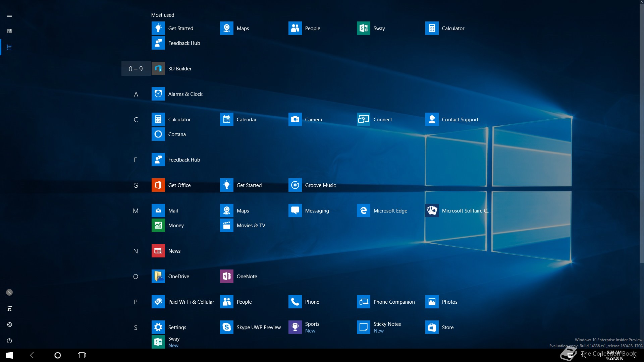This screenshot has height=362, width=644.
Task: Open the Get Office icon
Action: click(x=158, y=185)
